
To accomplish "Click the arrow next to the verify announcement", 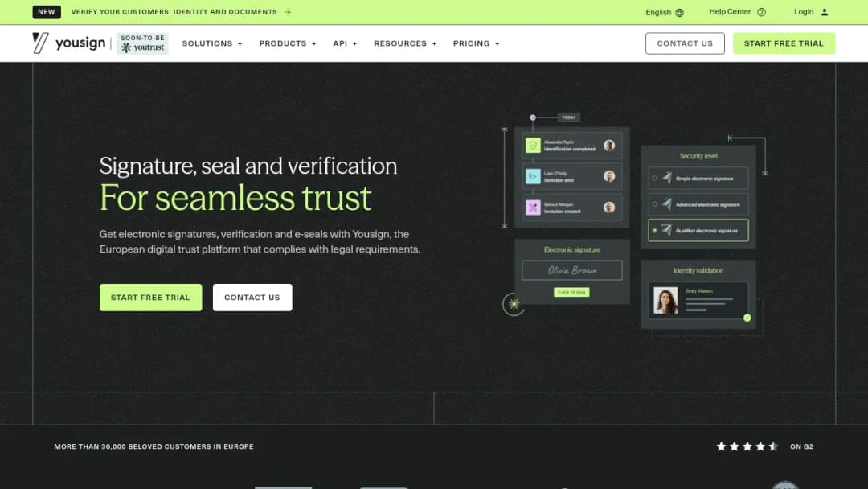I will click(x=287, y=12).
